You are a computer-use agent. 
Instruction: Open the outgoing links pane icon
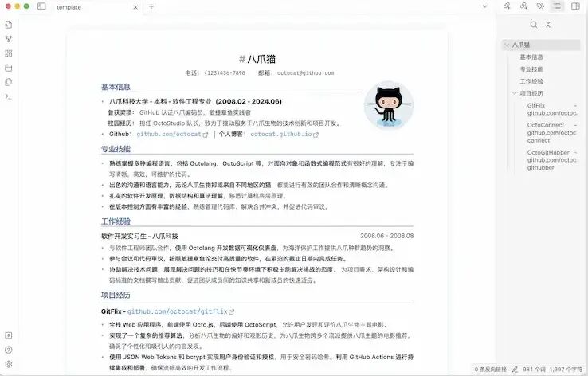(523, 6)
